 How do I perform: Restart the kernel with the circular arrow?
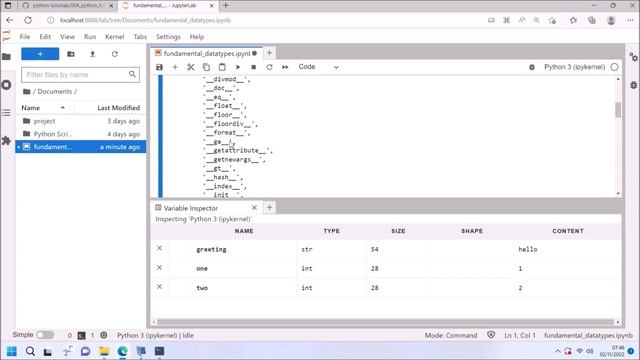click(x=269, y=67)
